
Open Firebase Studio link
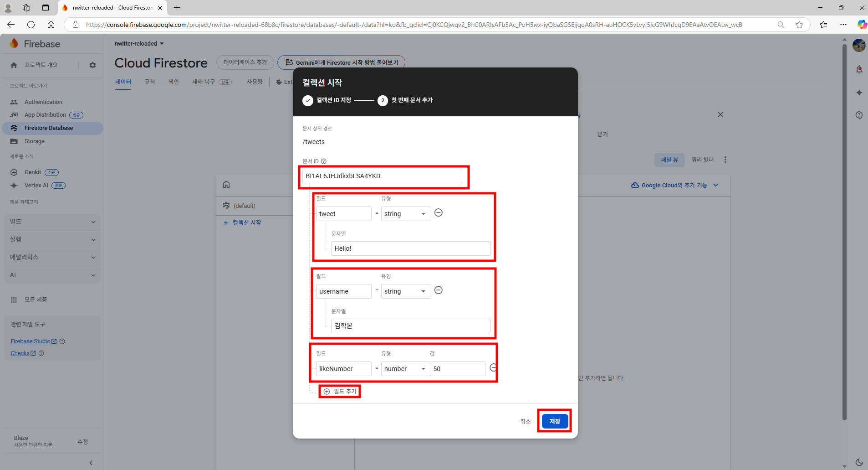(34, 341)
